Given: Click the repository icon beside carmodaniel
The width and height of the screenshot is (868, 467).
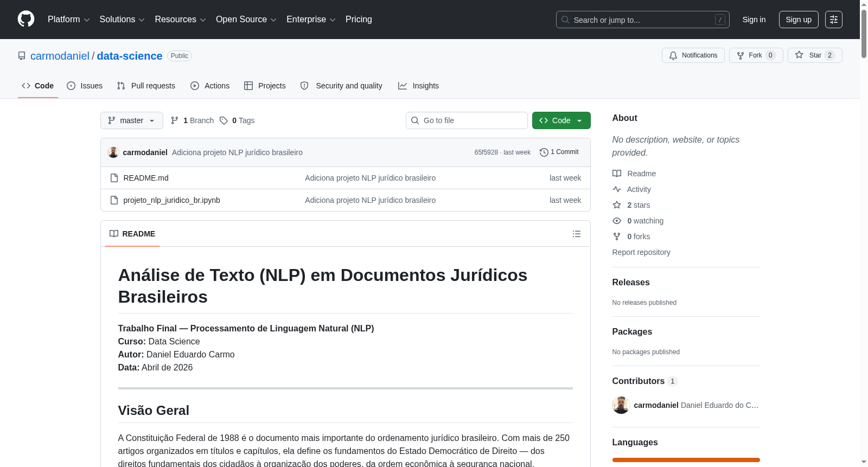Looking at the screenshot, I should [x=22, y=56].
